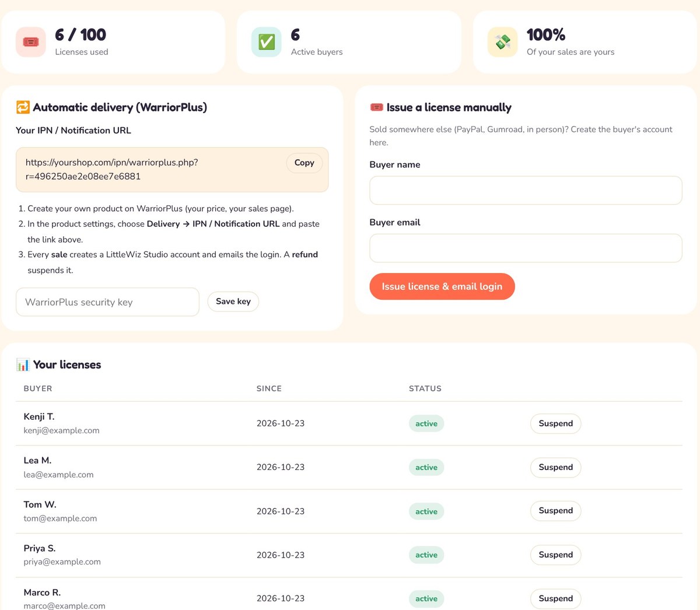Click email priya@example.com
The image size is (700, 610).
[x=62, y=562]
